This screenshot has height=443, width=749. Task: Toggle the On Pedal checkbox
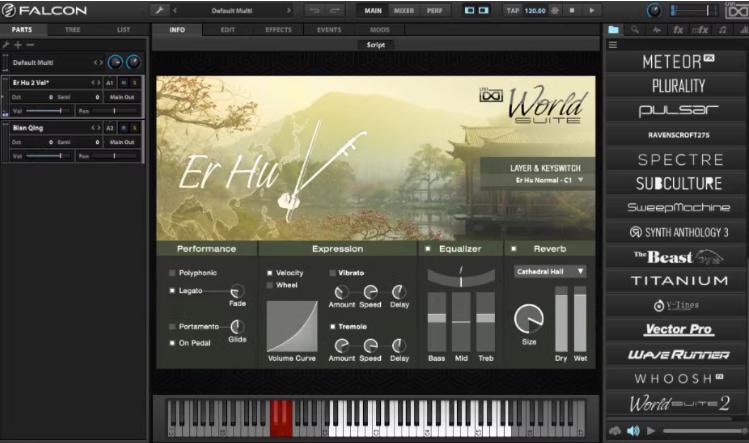click(172, 343)
